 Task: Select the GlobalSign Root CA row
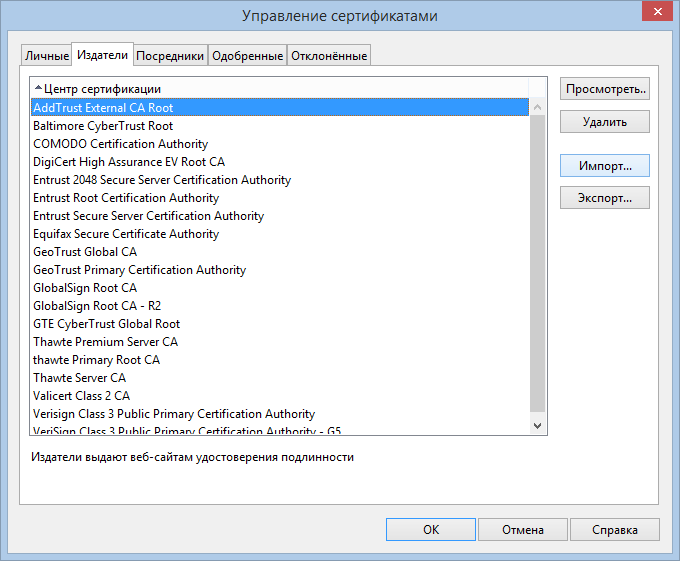point(280,287)
